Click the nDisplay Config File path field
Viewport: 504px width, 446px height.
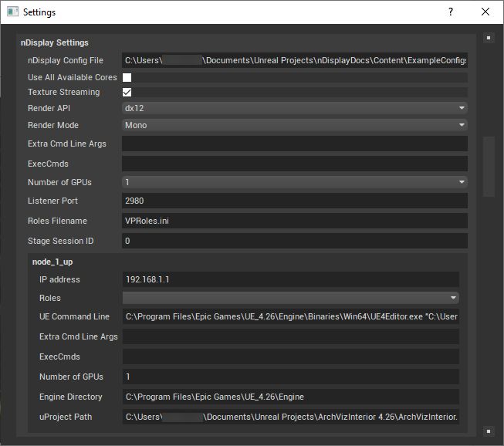[x=294, y=60]
